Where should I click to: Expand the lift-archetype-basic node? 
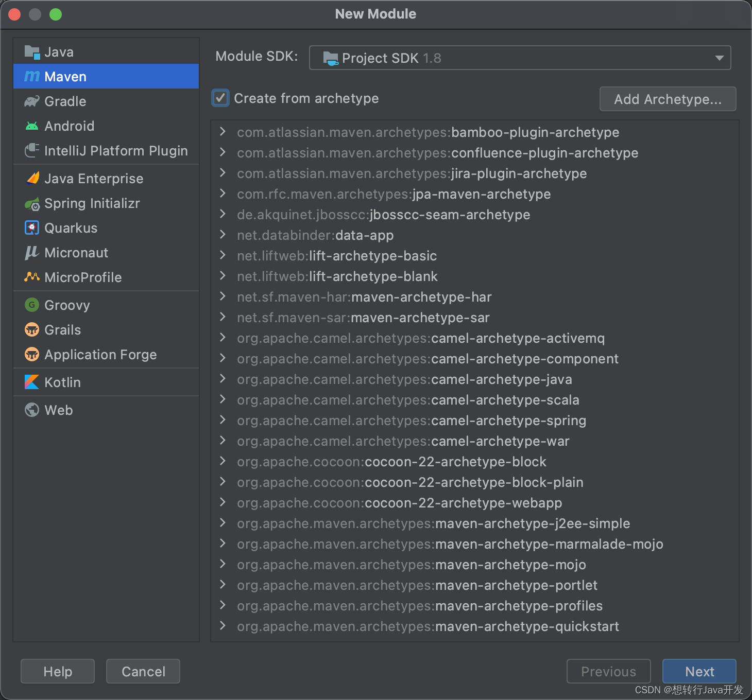pyautogui.click(x=223, y=255)
